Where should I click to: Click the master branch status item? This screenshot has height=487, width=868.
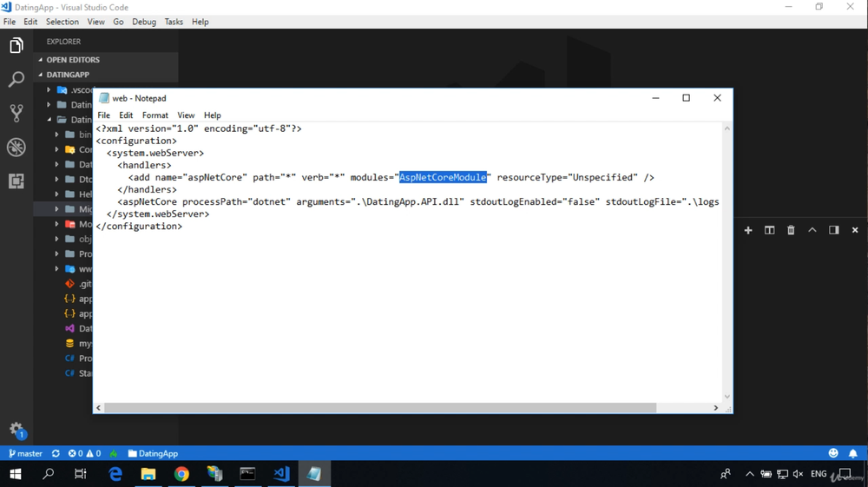25,453
